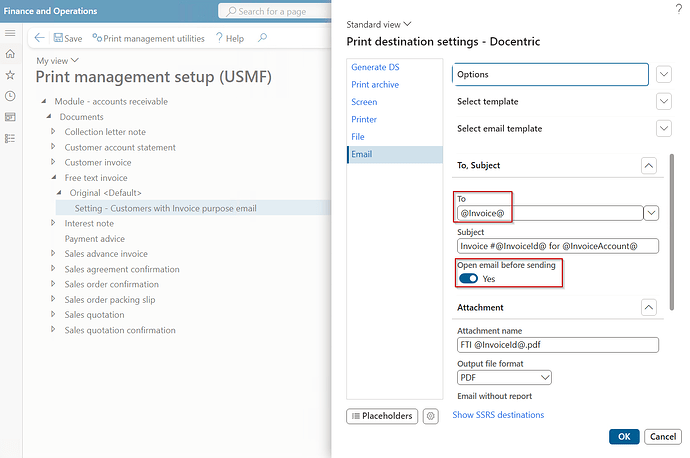This screenshot has width=690, height=458.
Task: Expand the Select template section
Action: coord(664,102)
